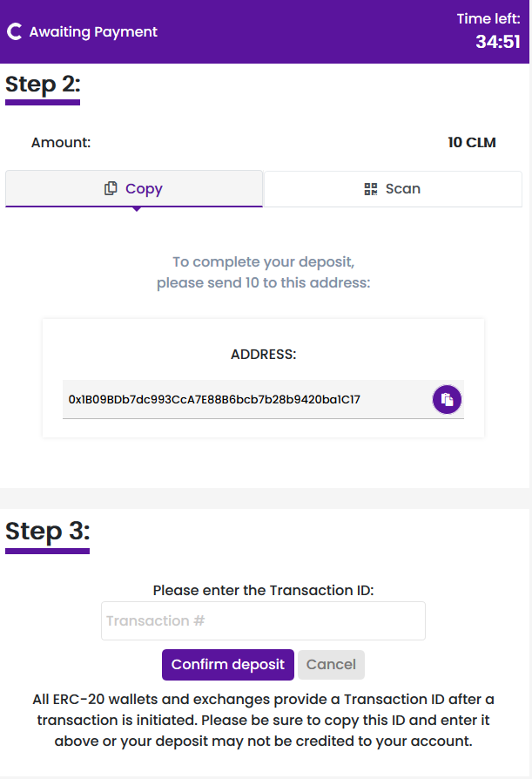
Task: Click the Step 3 heading
Action: click(48, 532)
